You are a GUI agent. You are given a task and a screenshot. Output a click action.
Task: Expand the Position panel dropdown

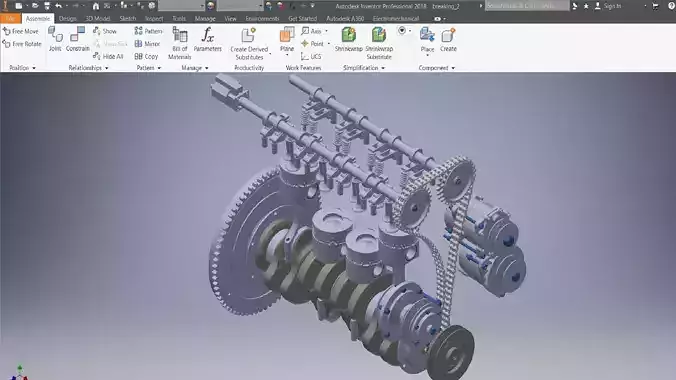[34, 68]
